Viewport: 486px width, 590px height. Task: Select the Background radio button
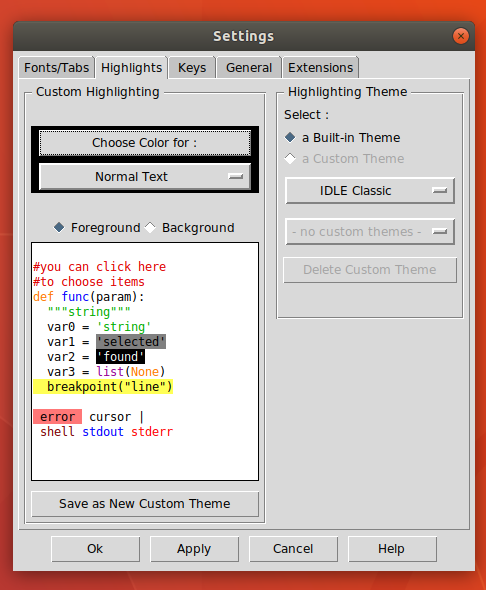tap(150, 227)
